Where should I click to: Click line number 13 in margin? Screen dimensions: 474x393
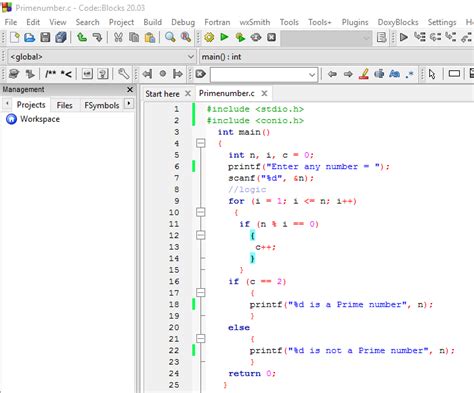[174, 247]
